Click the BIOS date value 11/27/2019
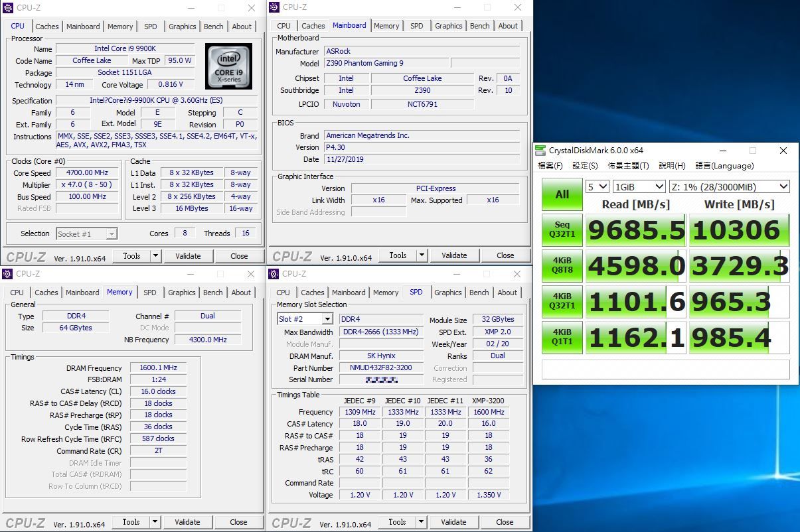This screenshot has width=800, height=532. coord(423,159)
